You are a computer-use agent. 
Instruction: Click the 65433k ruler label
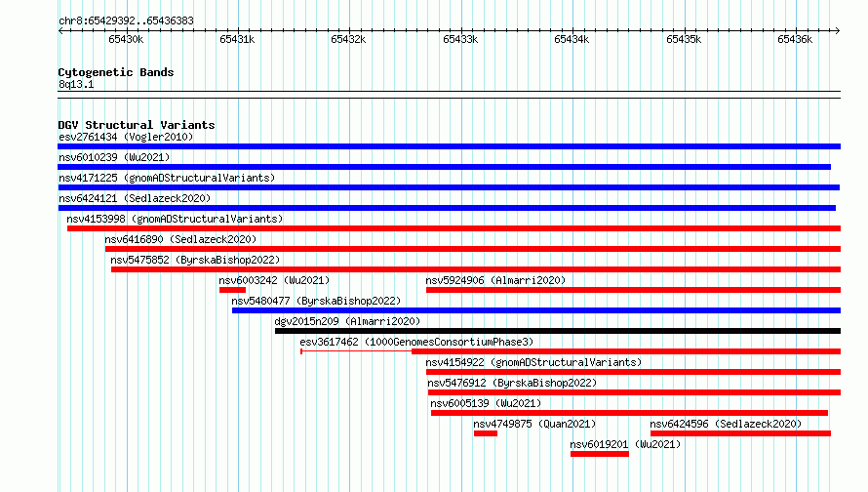click(460, 39)
